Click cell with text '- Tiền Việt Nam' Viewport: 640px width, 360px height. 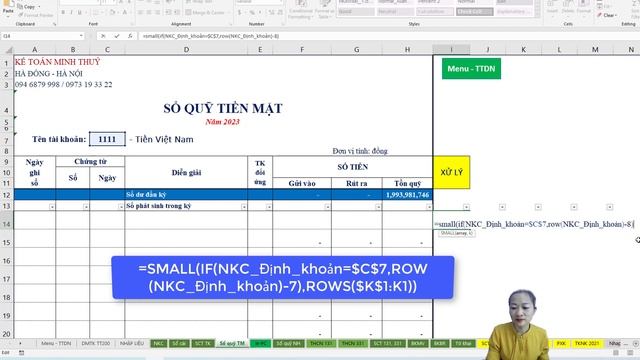click(x=161, y=139)
